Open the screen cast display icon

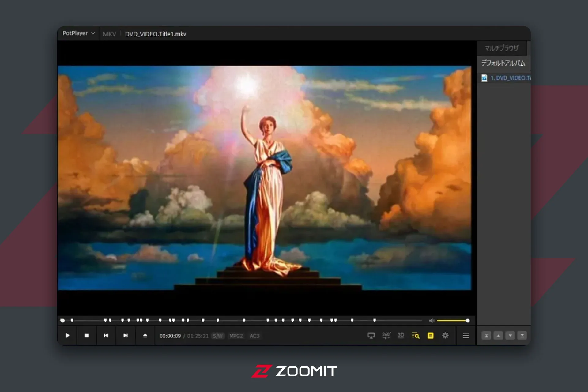point(371,336)
